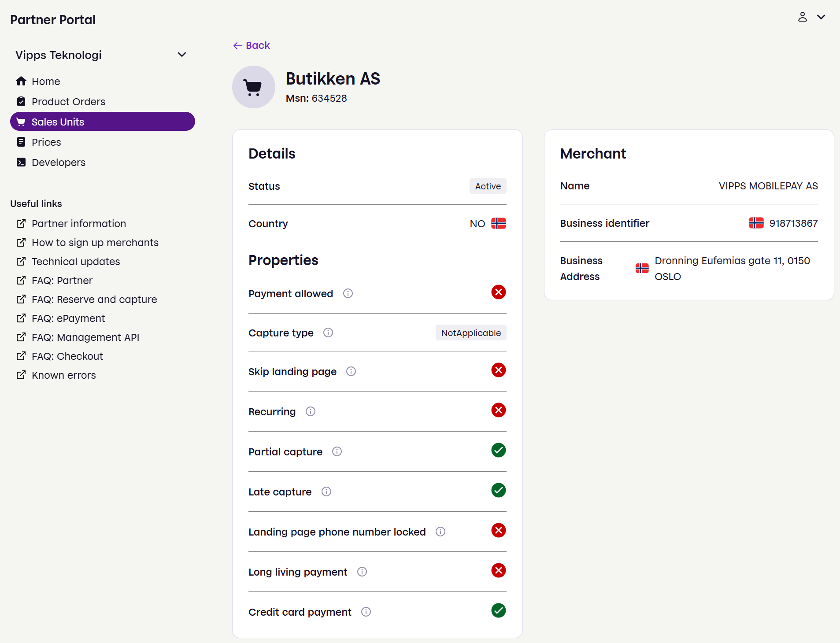Image resolution: width=840 pixels, height=643 pixels.
Task: Open FAQ: Reserve and capture link
Action: click(x=87, y=299)
